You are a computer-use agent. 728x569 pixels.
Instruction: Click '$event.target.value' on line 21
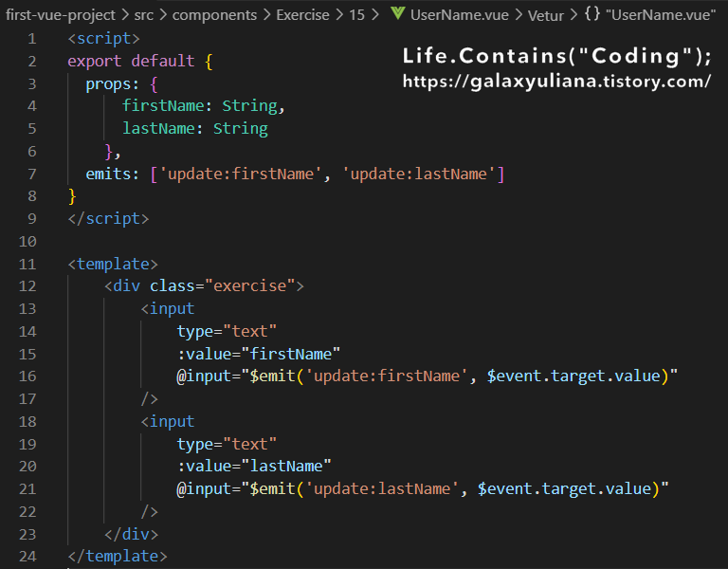[565, 488]
